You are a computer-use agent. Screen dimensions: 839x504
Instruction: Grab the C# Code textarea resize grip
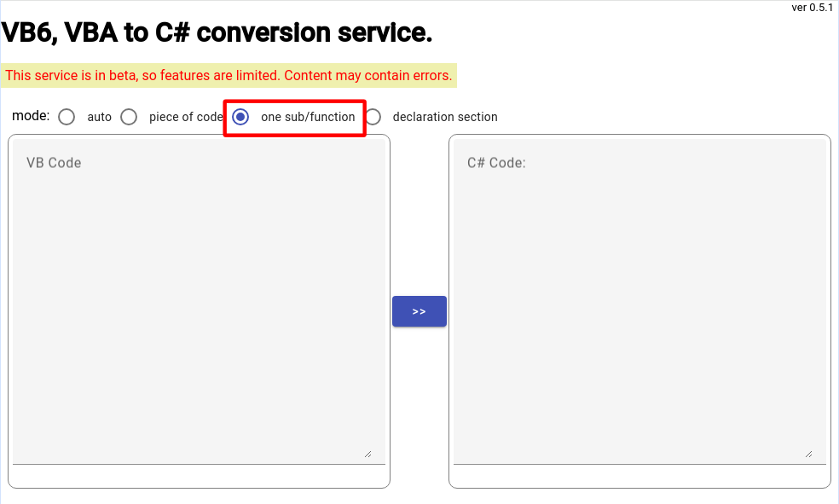809,455
